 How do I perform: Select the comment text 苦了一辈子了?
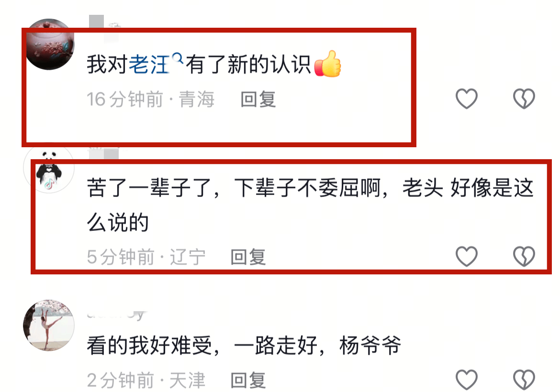[149, 188]
